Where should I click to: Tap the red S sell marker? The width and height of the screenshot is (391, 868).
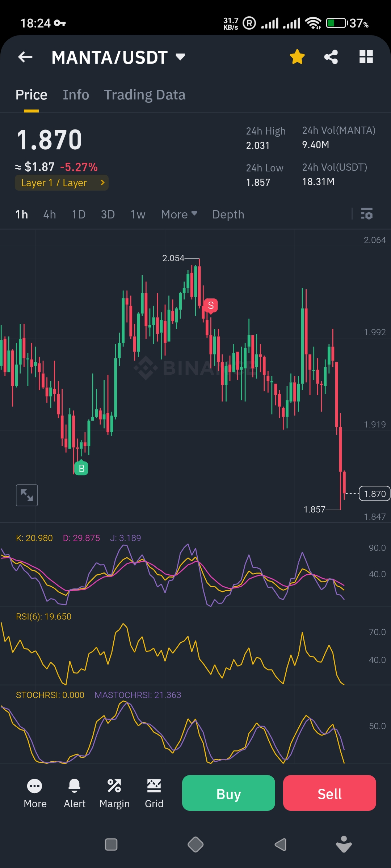pos(211,306)
